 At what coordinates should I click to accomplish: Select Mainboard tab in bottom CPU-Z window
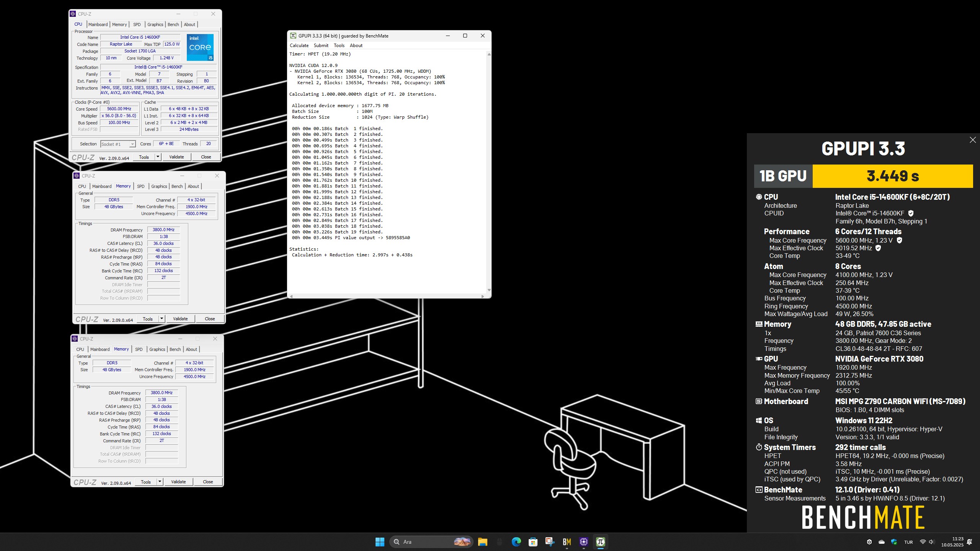point(100,349)
